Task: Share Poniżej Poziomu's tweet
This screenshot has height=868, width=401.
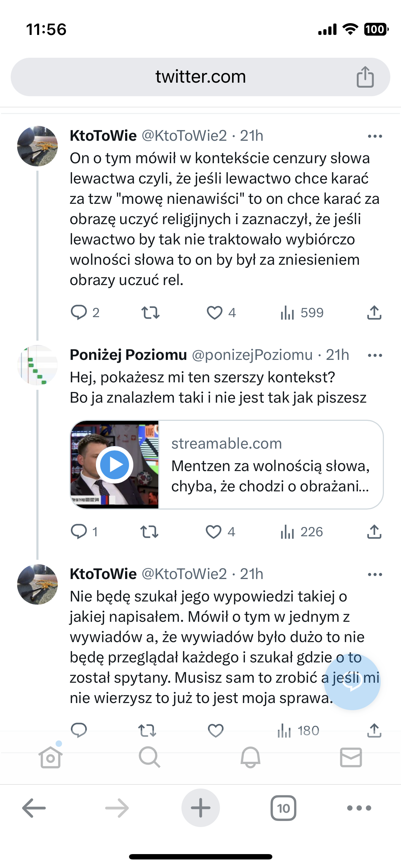Action: click(374, 532)
